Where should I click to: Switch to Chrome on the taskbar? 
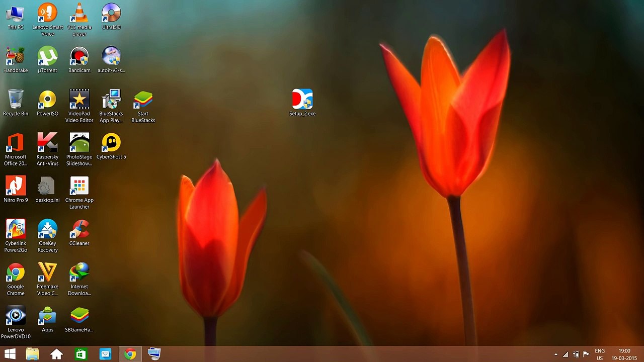[130, 354]
